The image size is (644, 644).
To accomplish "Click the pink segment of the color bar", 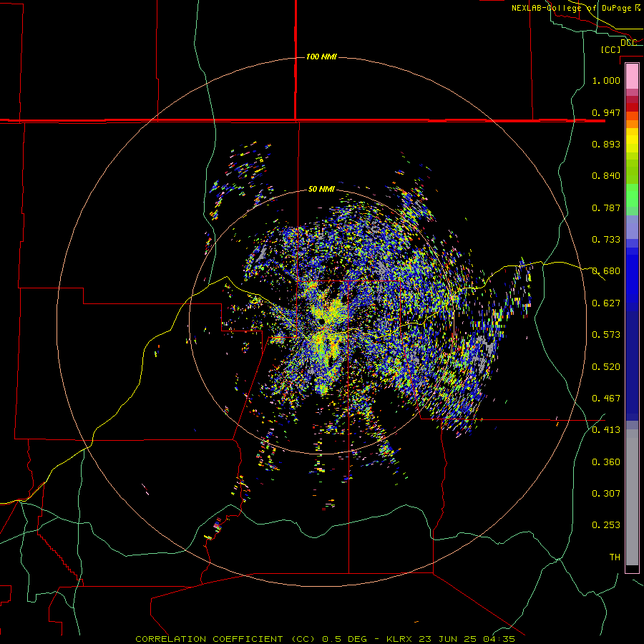I will (632, 76).
